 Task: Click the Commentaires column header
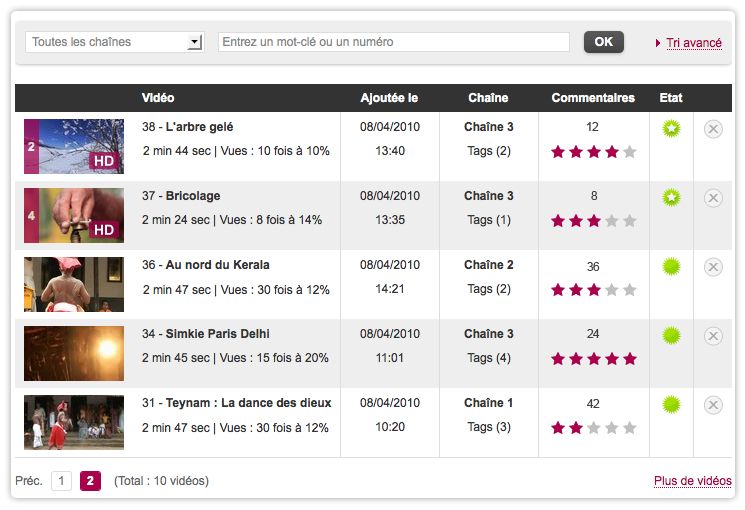(x=593, y=98)
